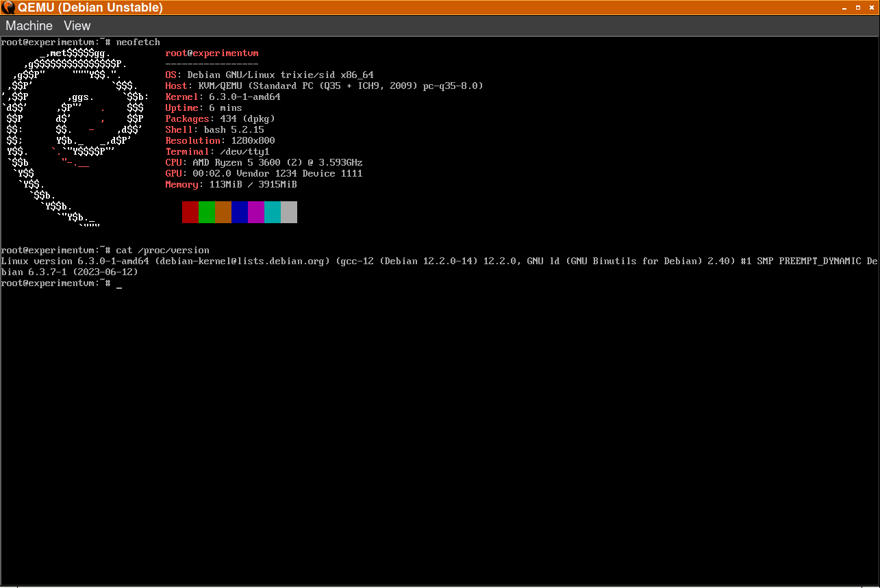Click the cyan color block in neofetch
Viewport: 880px width, 588px height.
pyautogui.click(x=273, y=212)
